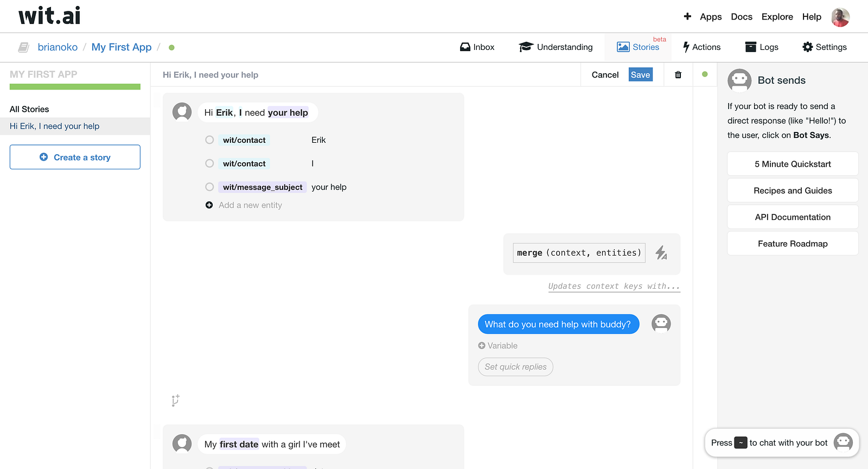Click the green status dot beside trash
The width and height of the screenshot is (868, 469).
(x=705, y=74)
